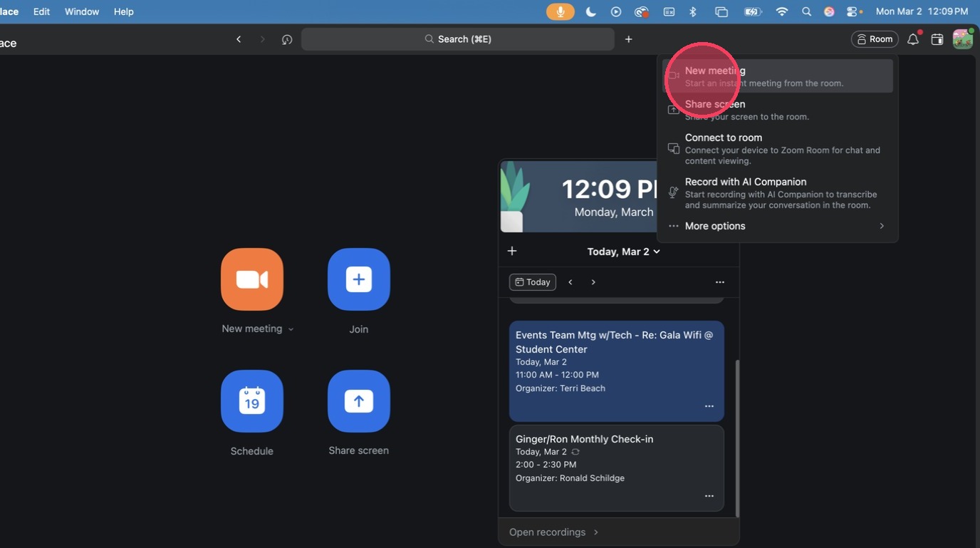The height and width of the screenshot is (548, 980).
Task: Open notifications bell icon
Action: [x=913, y=39]
